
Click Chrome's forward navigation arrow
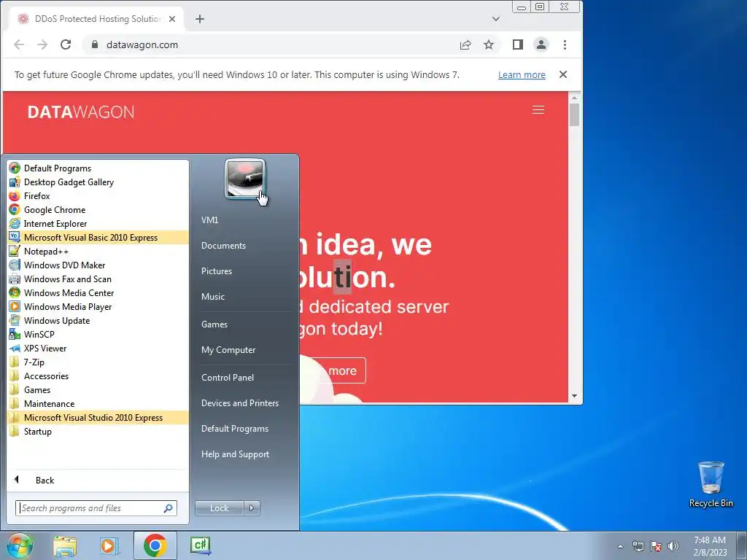[x=42, y=44]
